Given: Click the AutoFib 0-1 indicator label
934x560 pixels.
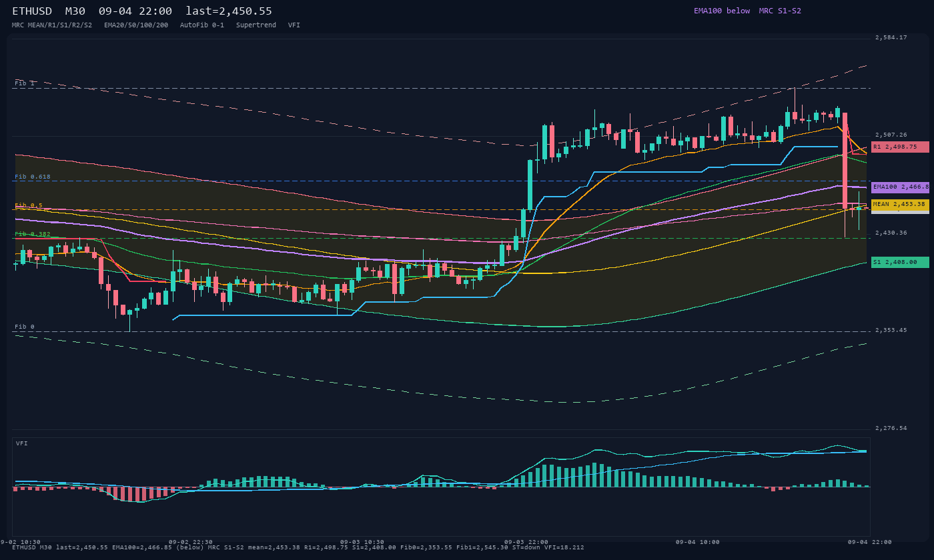Looking at the screenshot, I should pyautogui.click(x=202, y=25).
